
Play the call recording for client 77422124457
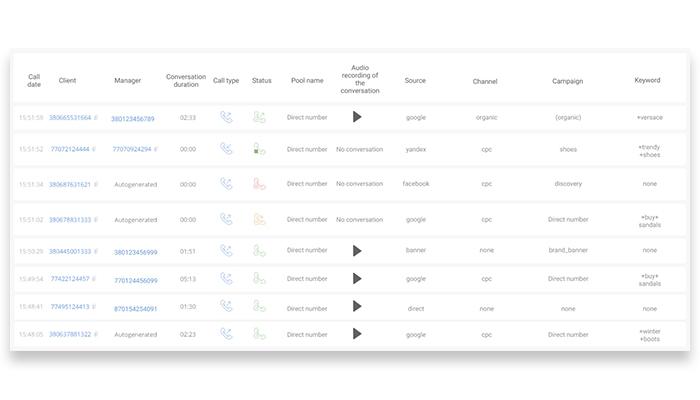(357, 279)
